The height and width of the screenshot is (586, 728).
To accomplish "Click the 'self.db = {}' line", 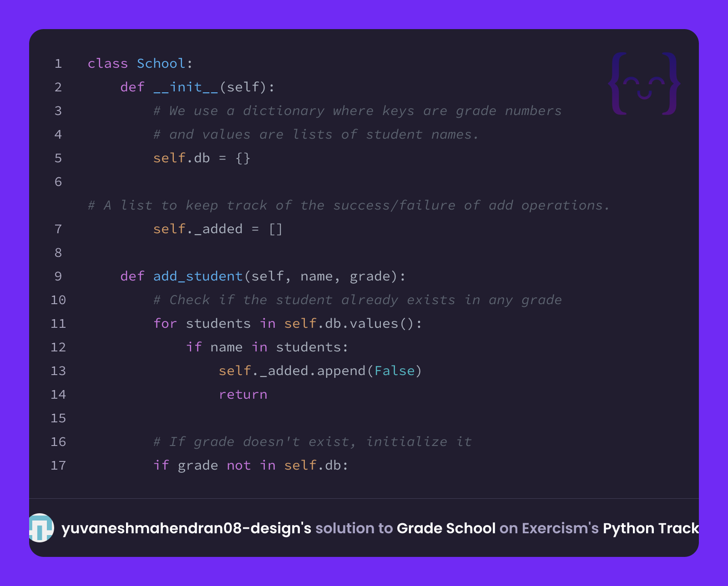I will point(202,158).
